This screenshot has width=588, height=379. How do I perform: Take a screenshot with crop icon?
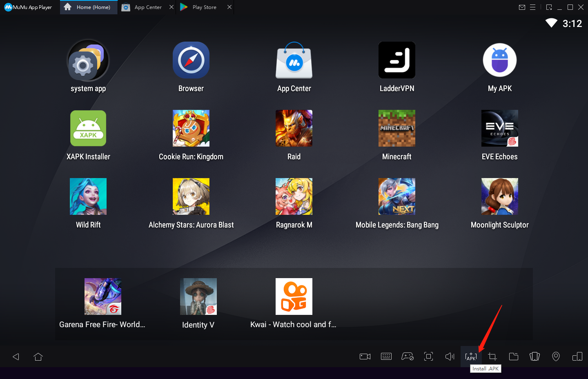click(492, 357)
